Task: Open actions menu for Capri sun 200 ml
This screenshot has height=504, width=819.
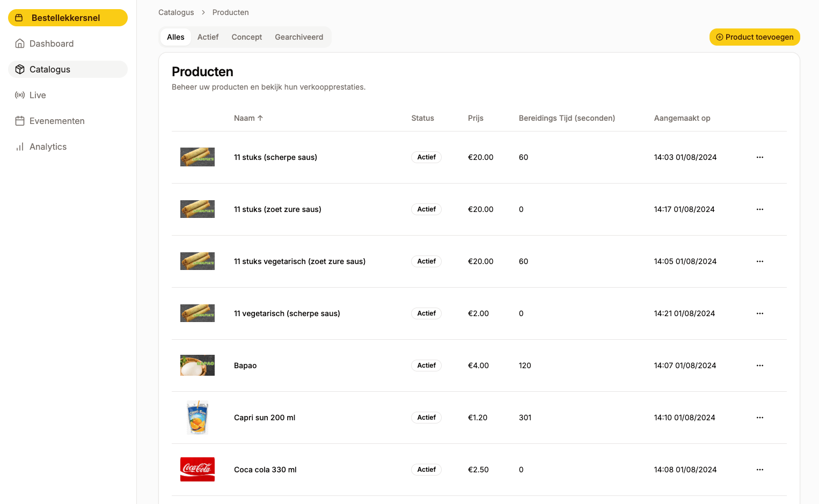Action: click(x=759, y=418)
